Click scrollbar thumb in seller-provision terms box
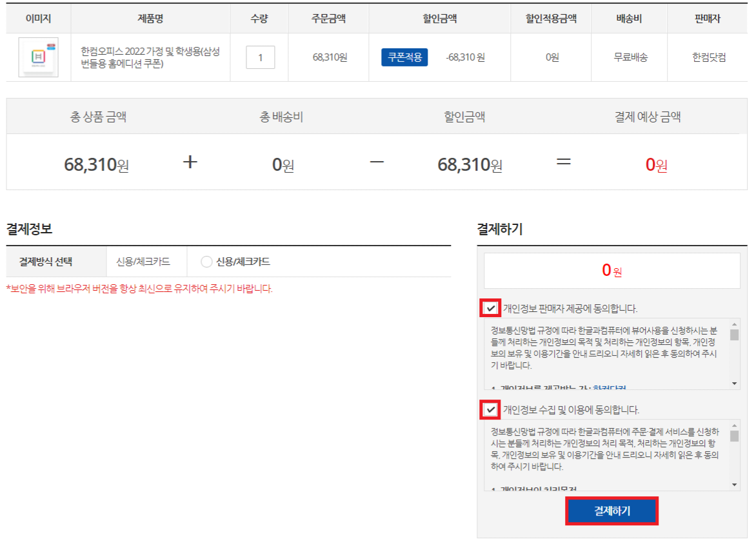The width and height of the screenshot is (756, 544). click(734, 335)
